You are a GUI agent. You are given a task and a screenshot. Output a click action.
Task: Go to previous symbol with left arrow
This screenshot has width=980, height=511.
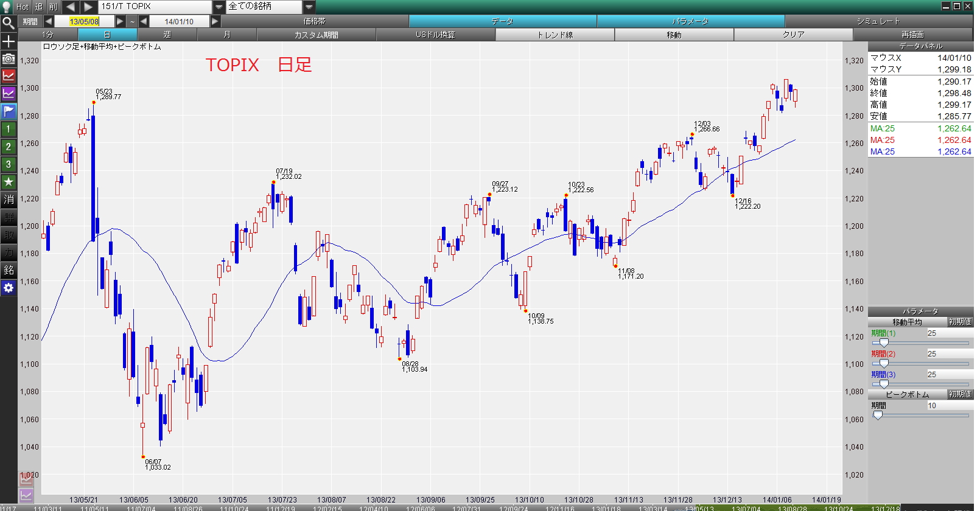pyautogui.click(x=71, y=7)
